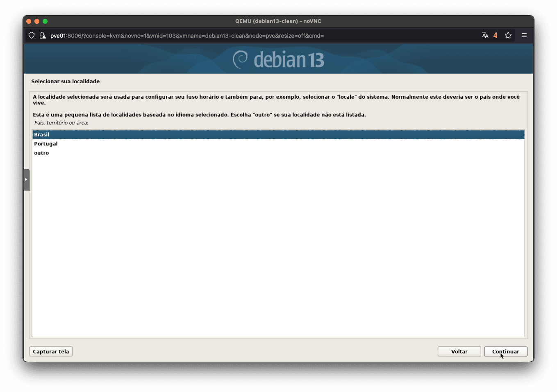557x392 pixels.
Task: Click the orange number 4 badge
Action: point(495,36)
